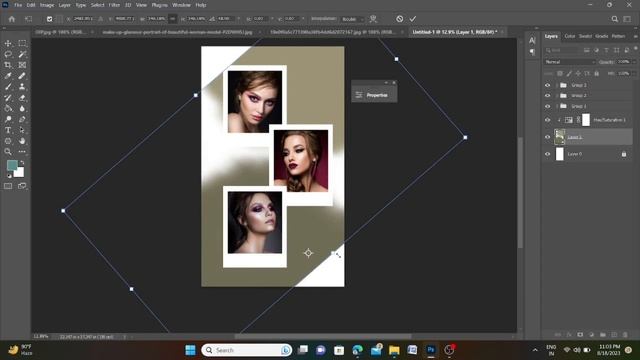Image resolution: width=640 pixels, height=360 pixels.
Task: Hide the Hue/Saturation 1 adjustment layer
Action: 548,120
